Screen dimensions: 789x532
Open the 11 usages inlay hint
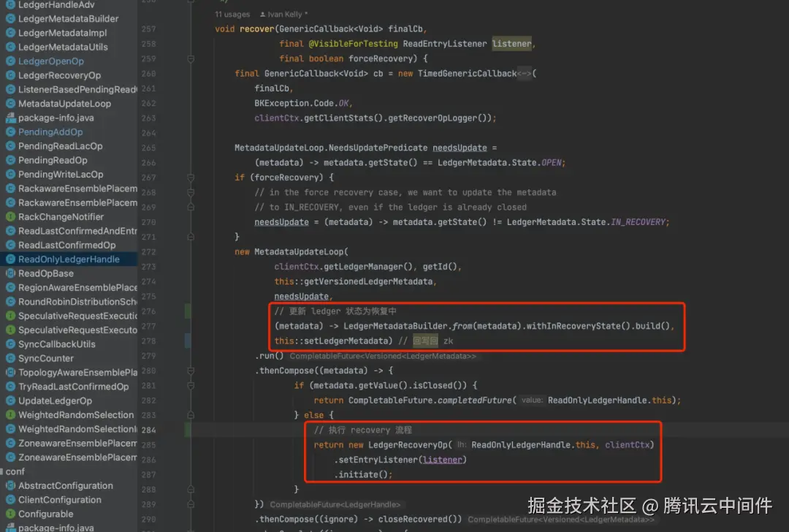[x=232, y=14]
